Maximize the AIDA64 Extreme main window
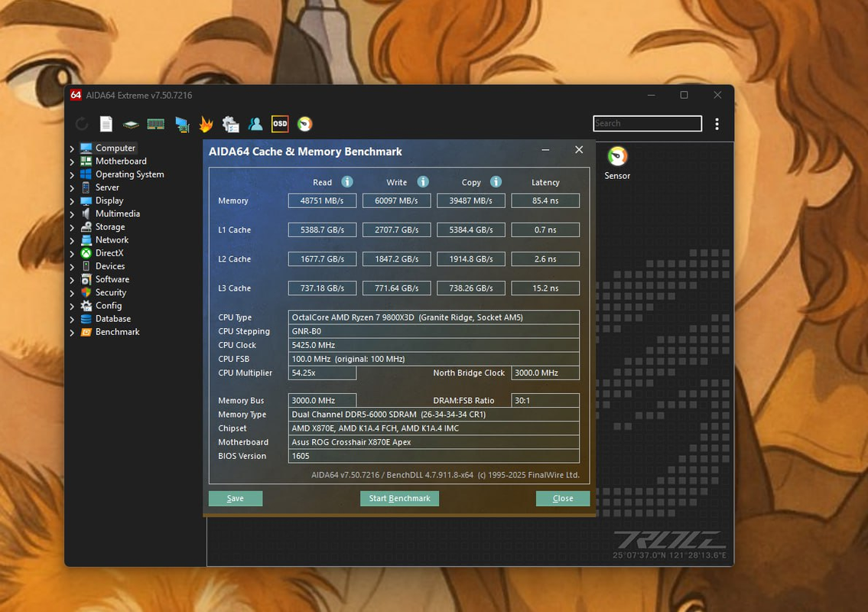This screenshot has height=612, width=868. click(684, 96)
